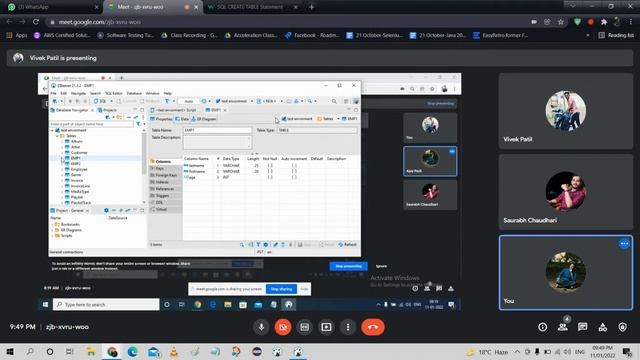
Task: Check Not Null for firstname column
Action: pyautogui.click(x=270, y=171)
